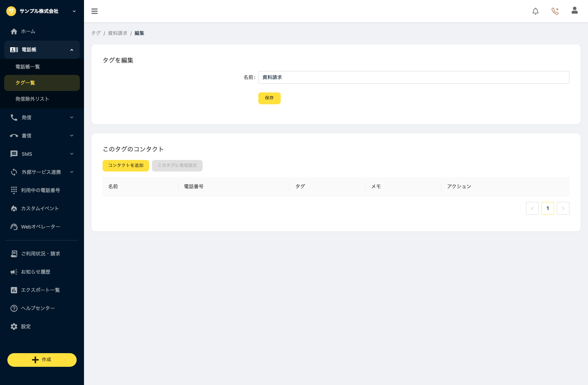Screen dimensions: 588x385
Task: Click the yellow company avatar logo
Action: coord(11,11)
